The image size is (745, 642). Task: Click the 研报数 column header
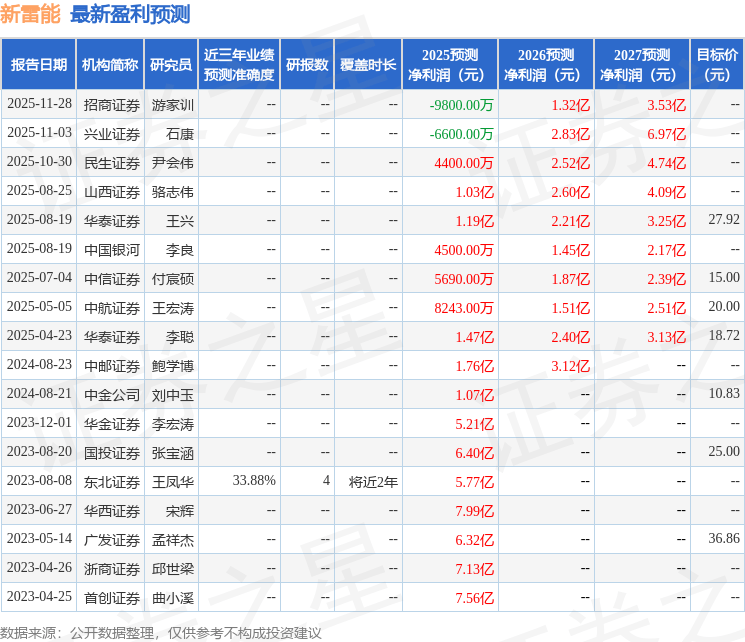click(x=307, y=65)
